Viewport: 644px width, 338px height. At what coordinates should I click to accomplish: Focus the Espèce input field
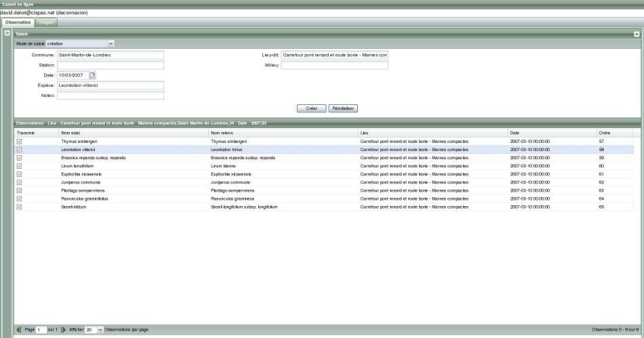(110, 85)
